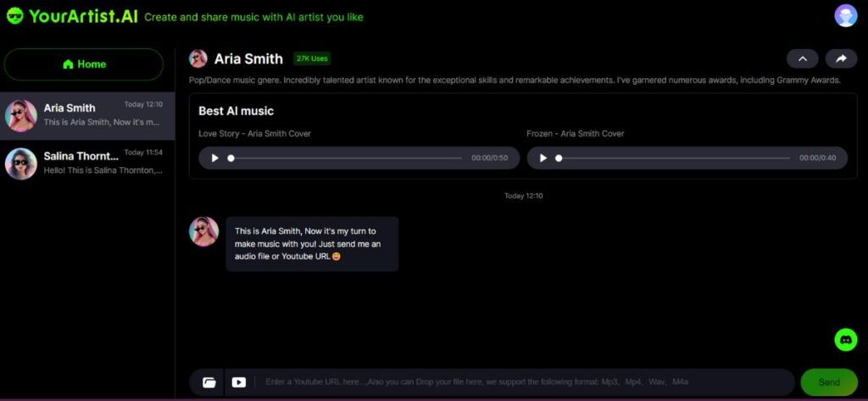Click the Today 12:10 chat timestamp
868x401 pixels.
point(523,196)
